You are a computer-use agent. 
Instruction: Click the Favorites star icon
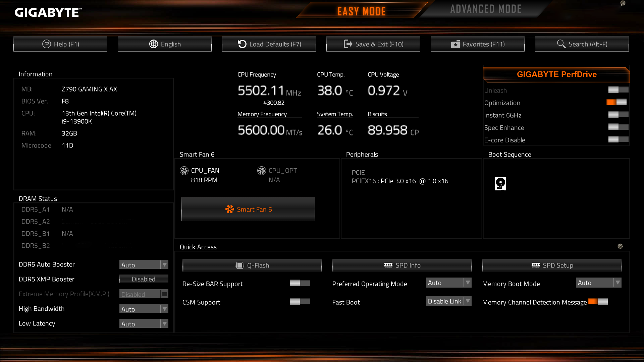456,44
